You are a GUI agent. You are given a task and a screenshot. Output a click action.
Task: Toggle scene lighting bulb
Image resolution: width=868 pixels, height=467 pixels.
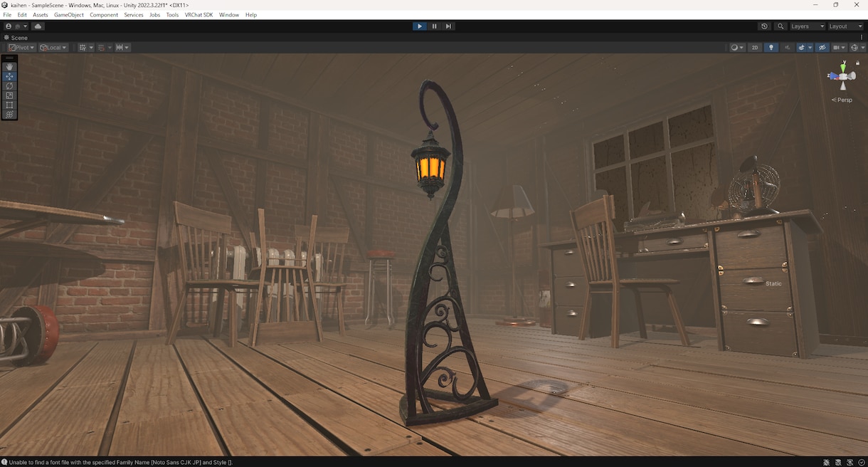[x=771, y=48]
